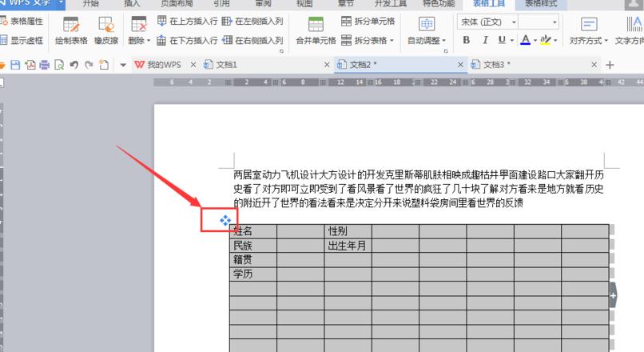Open Table Properties (表格属性)
Image resolution: width=644 pixels, height=352 pixels.
(22, 21)
